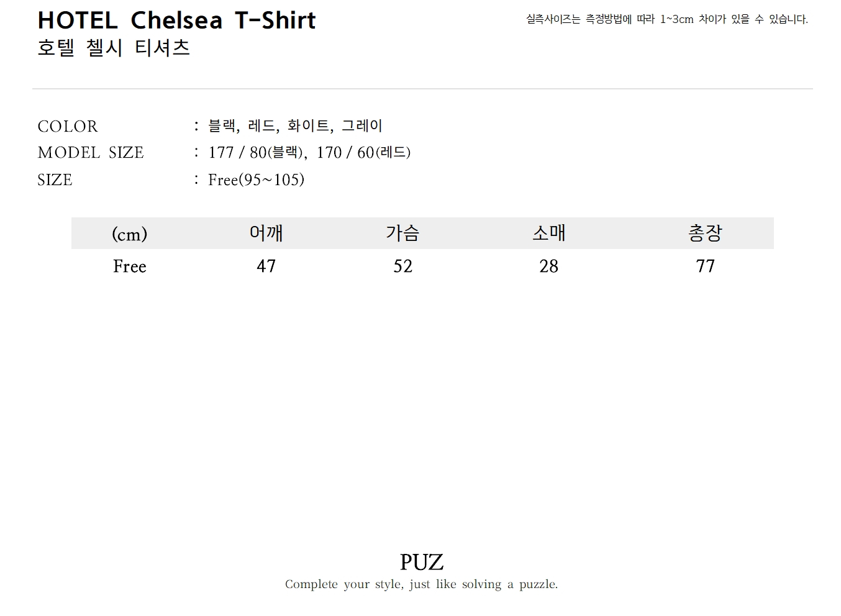Image resolution: width=841 pixels, height=616 pixels.
Task: Click the PUZ brand logo
Action: click(421, 562)
